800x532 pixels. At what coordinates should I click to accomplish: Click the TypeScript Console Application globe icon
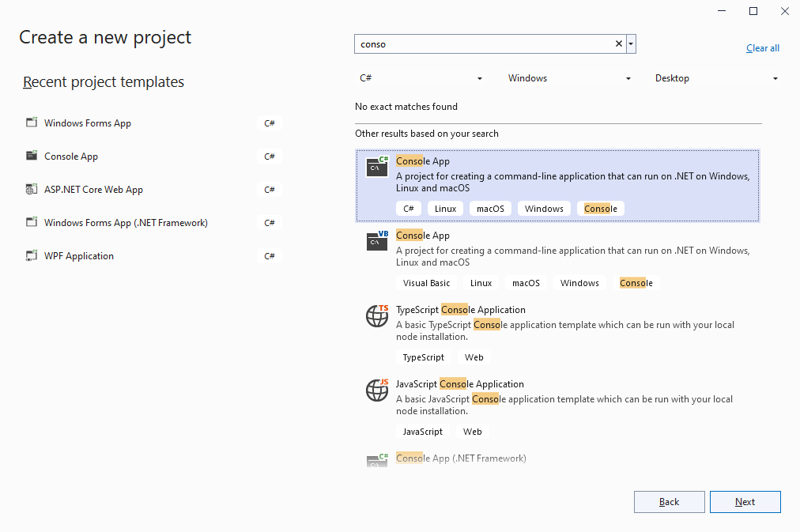click(377, 315)
